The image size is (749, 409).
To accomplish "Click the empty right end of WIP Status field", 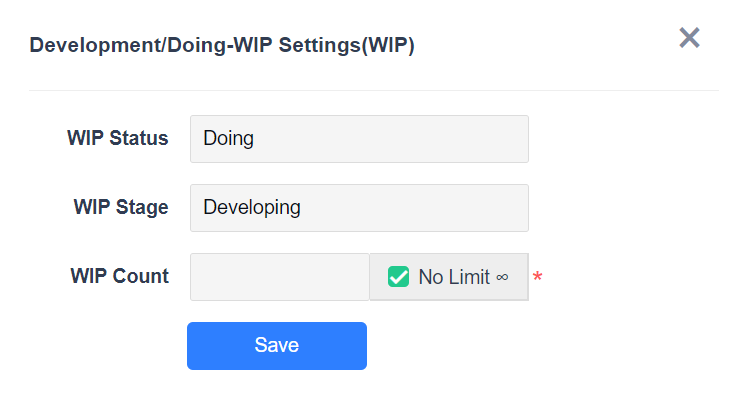I will (490, 139).
